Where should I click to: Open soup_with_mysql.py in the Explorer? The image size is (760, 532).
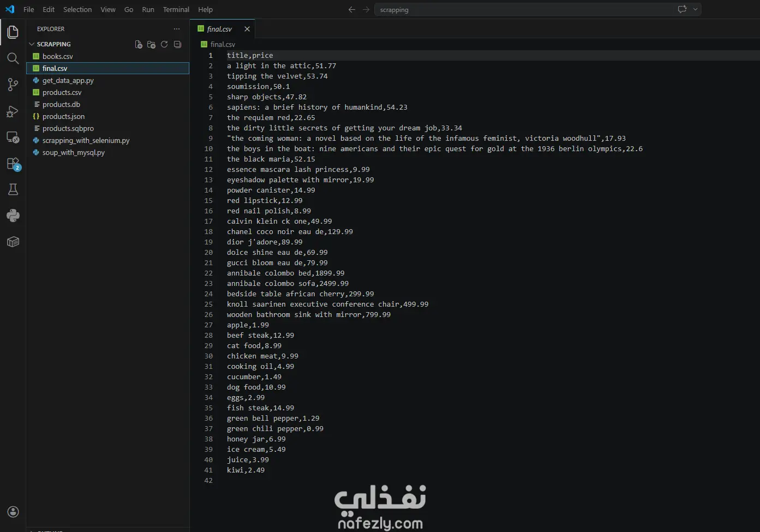108,152
